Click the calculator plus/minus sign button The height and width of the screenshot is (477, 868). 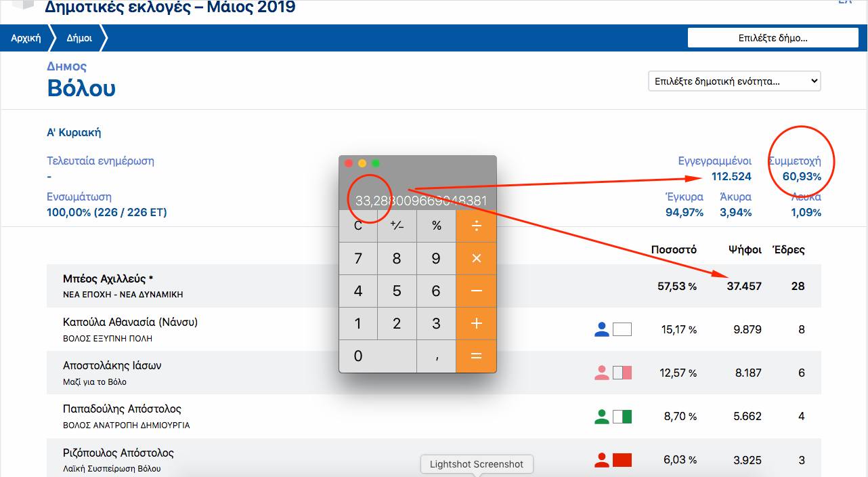tap(397, 226)
